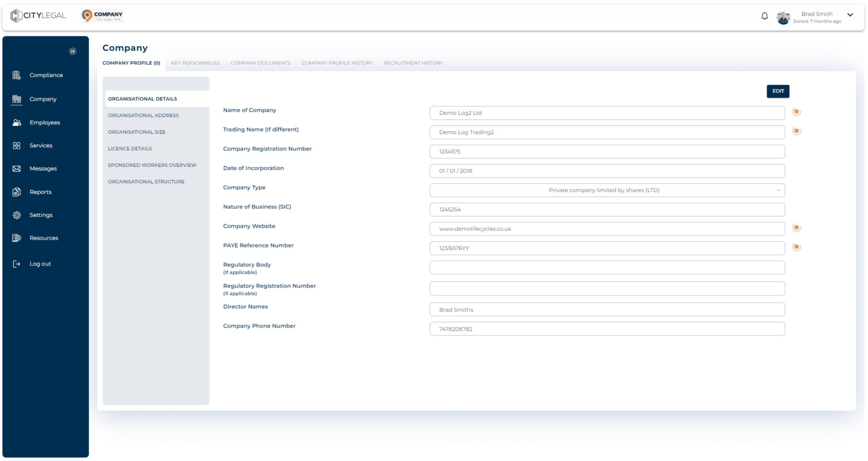Click the Log out arrow icon
This screenshot has width=868, height=461.
(x=17, y=264)
